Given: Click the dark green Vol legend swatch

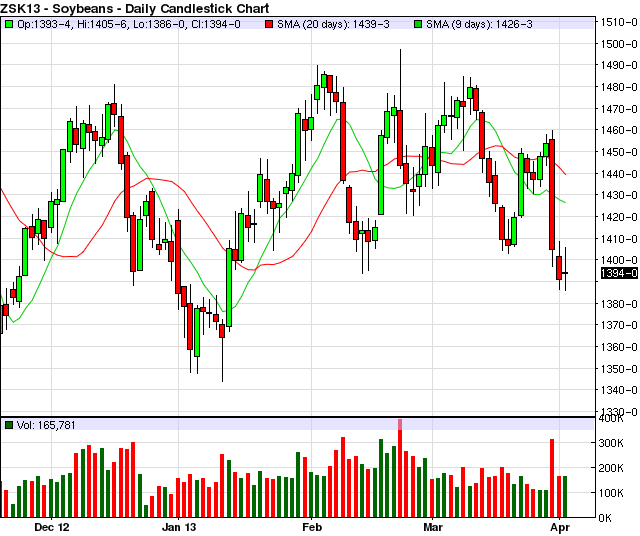Looking at the screenshot, I should point(9,425).
